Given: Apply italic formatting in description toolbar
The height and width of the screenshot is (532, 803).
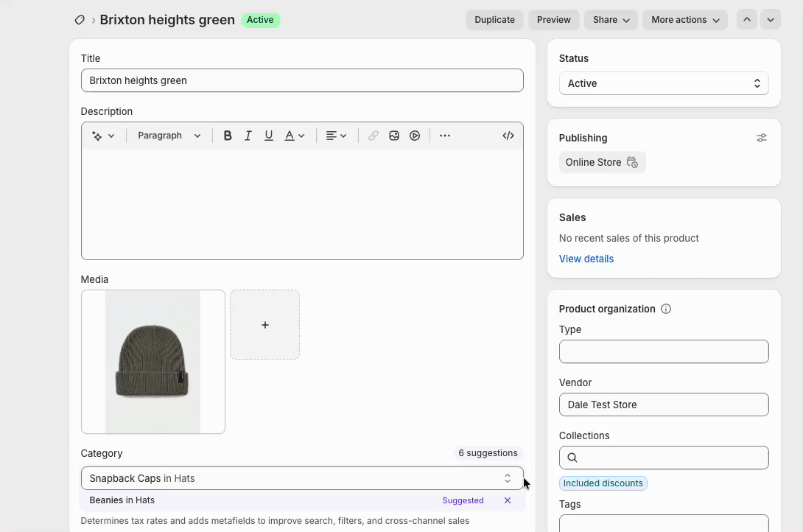Looking at the screenshot, I should [248, 136].
